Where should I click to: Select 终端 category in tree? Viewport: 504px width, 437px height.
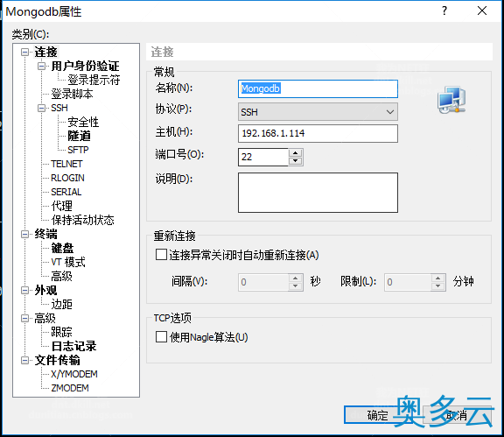point(46,234)
